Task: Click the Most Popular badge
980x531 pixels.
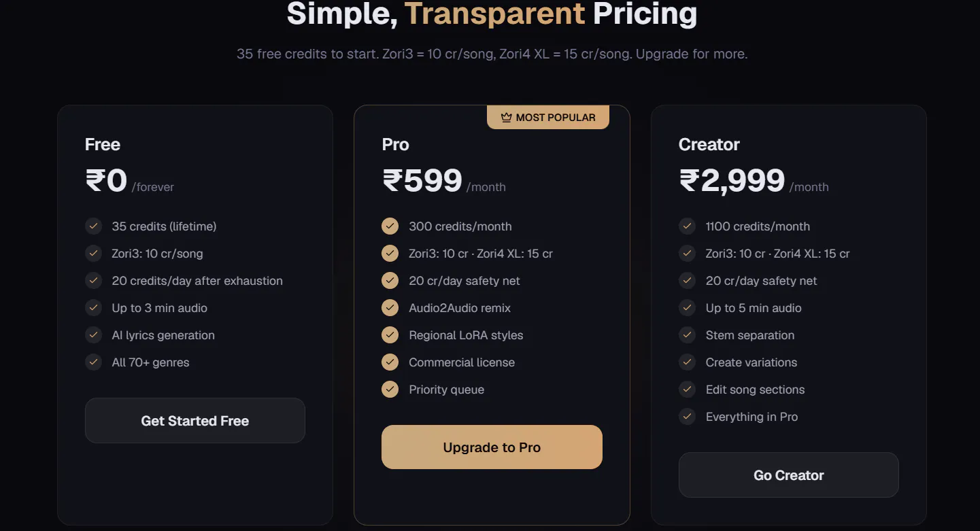Action: click(x=548, y=118)
